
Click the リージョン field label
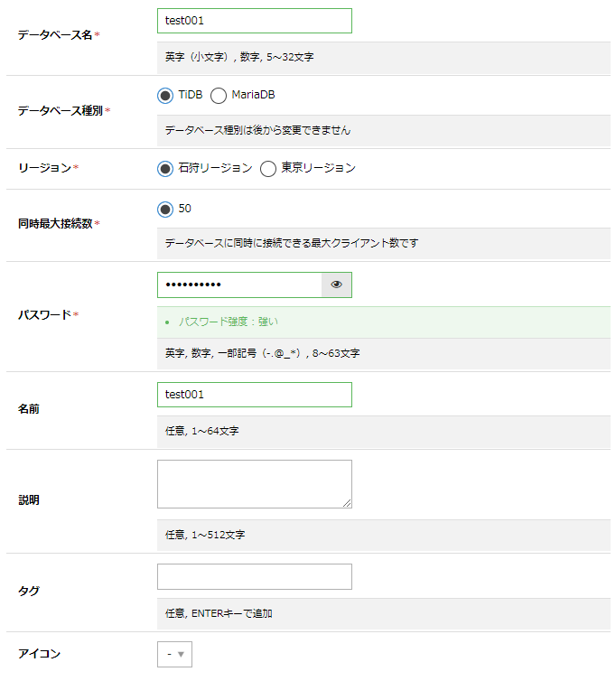[44, 168]
